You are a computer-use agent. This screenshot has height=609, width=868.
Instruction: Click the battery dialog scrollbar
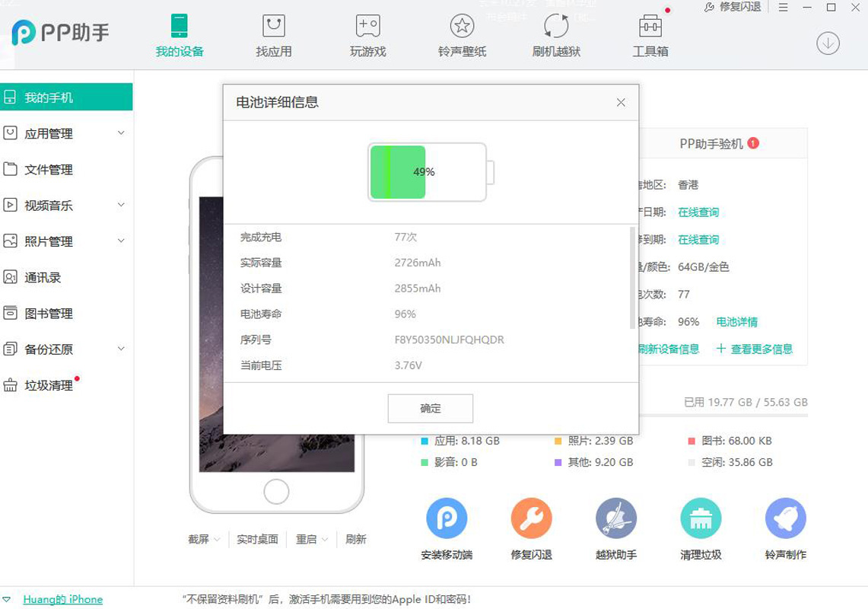click(x=632, y=277)
